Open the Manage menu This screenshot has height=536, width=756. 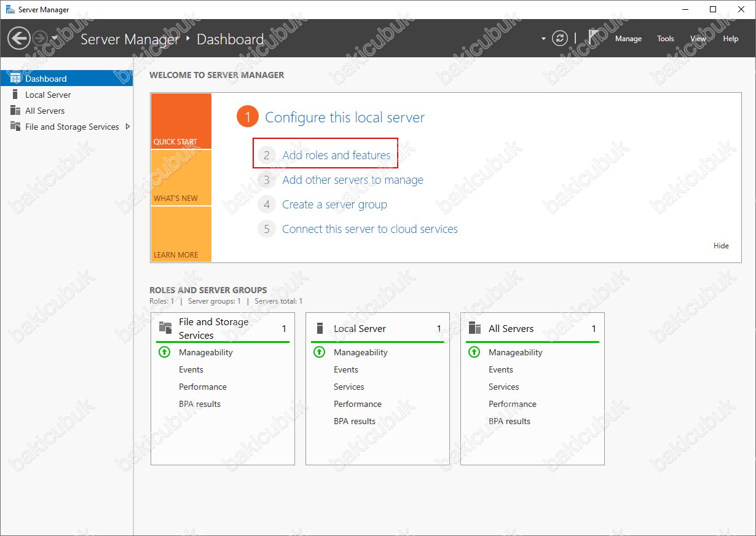click(x=628, y=38)
